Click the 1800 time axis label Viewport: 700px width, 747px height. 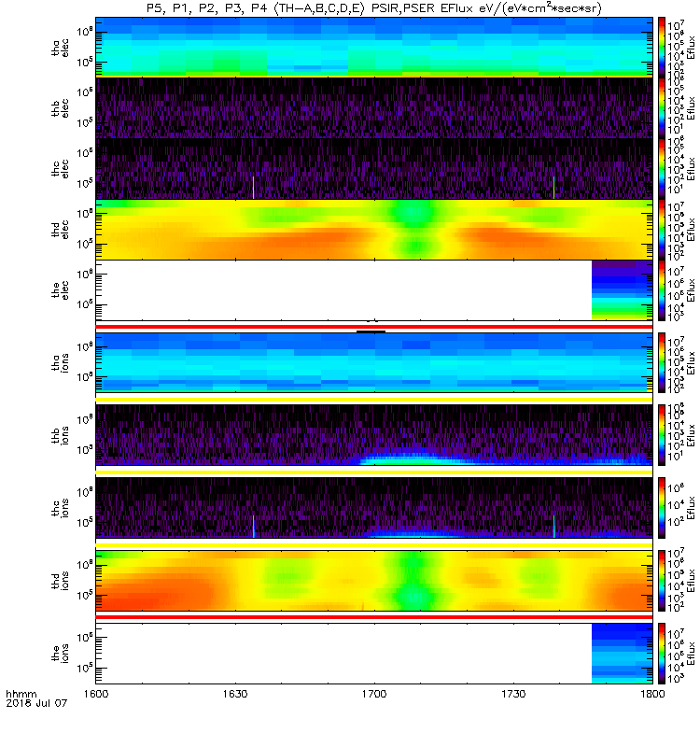click(x=652, y=694)
